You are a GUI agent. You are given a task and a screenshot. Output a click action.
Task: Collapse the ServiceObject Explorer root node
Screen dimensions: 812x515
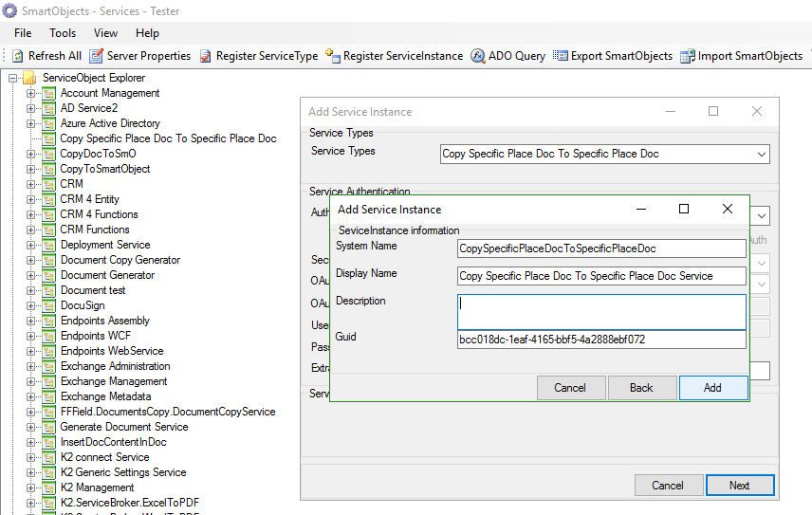pyautogui.click(x=13, y=78)
